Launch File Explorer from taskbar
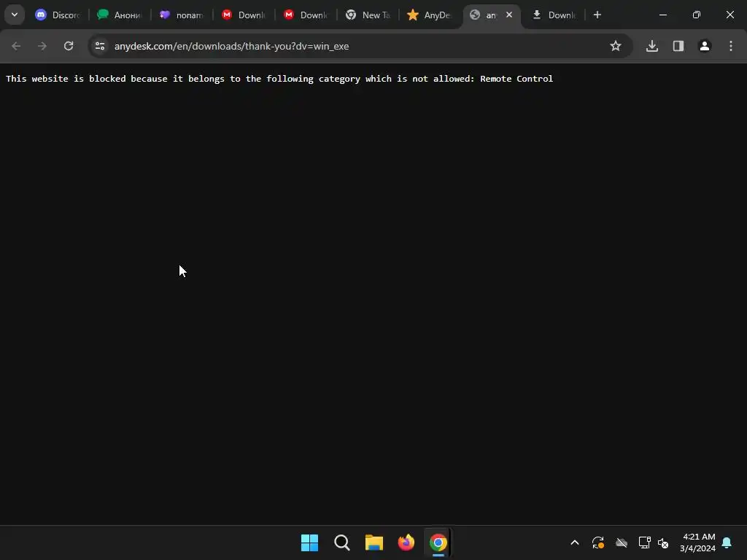The width and height of the screenshot is (747, 560). point(374,542)
